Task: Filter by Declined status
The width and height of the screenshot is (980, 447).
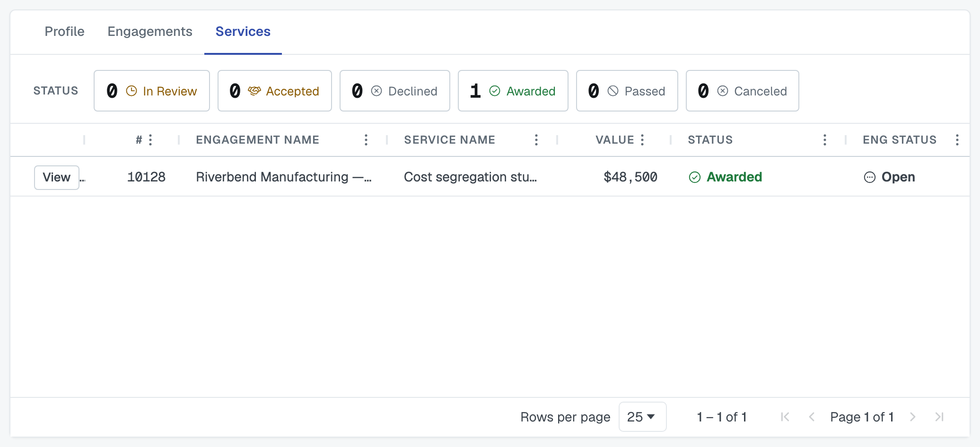Action: [395, 91]
